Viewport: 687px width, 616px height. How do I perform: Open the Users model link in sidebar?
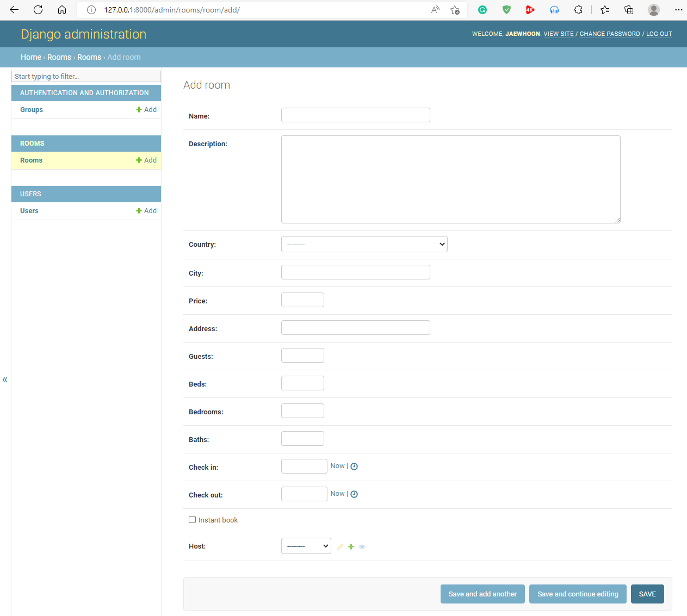pyautogui.click(x=29, y=211)
